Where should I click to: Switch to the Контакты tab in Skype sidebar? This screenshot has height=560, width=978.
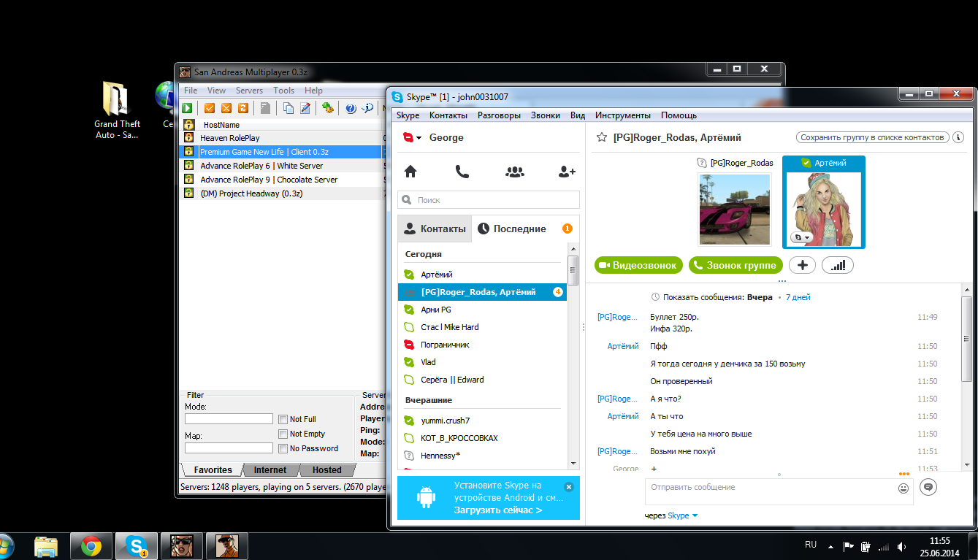tap(435, 229)
